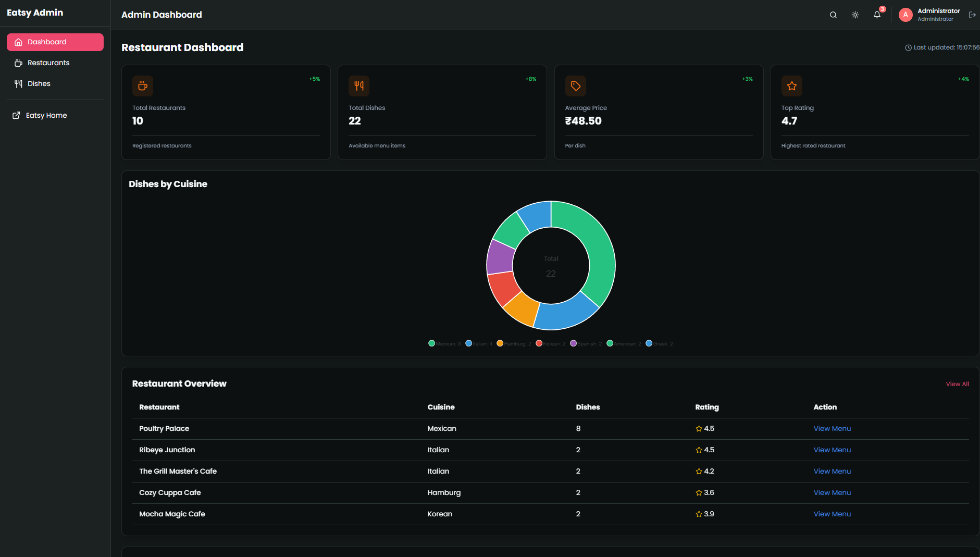
Task: Select the Dashboard sidebar item
Action: tap(55, 42)
